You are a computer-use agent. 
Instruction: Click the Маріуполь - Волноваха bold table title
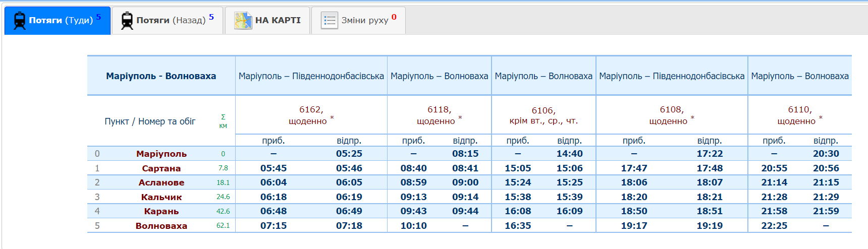tap(161, 76)
